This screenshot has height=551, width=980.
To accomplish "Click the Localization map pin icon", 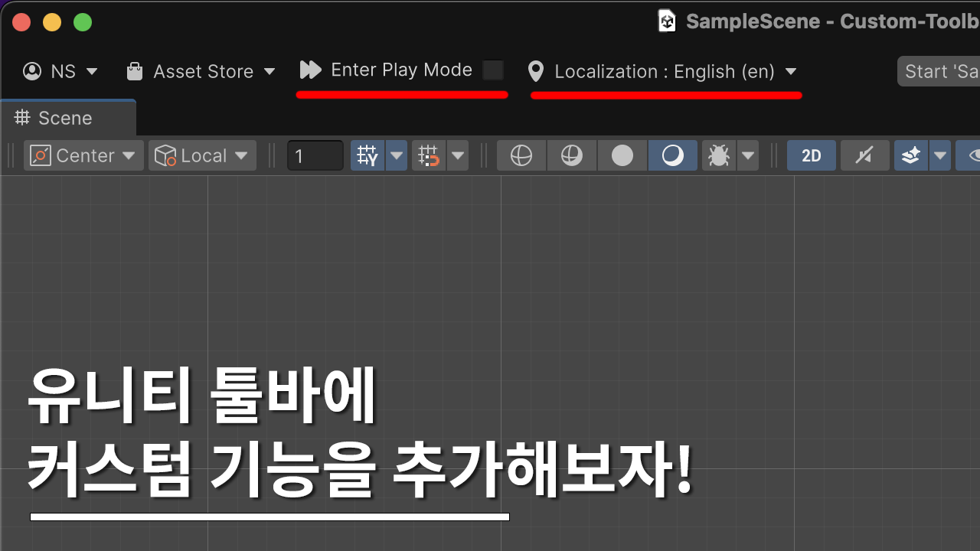I will pyautogui.click(x=536, y=72).
